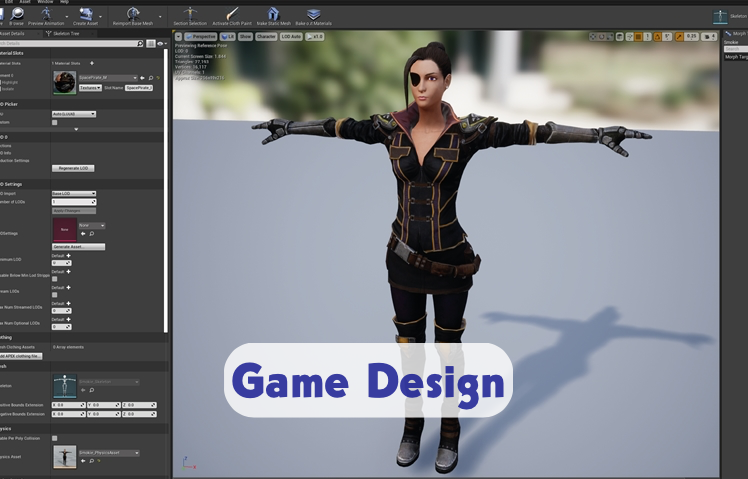Toggle Highlight for material element 0
The width and height of the screenshot is (748, 479).
(1, 83)
